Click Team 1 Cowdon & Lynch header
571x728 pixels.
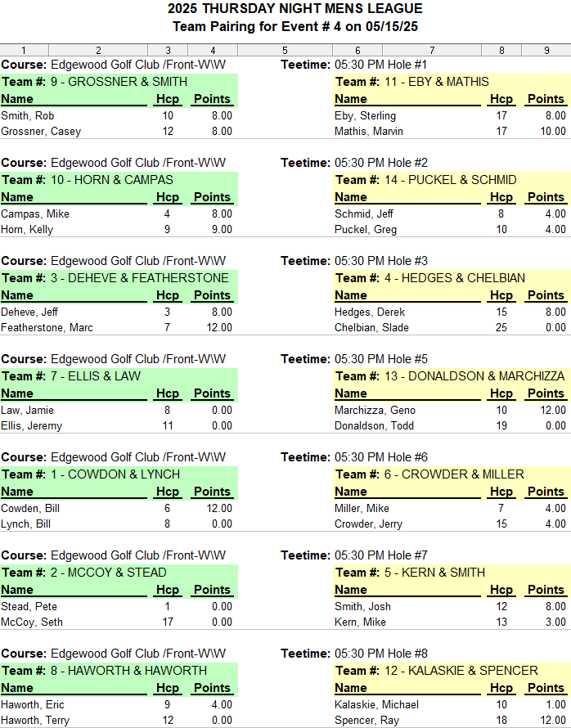(119, 474)
